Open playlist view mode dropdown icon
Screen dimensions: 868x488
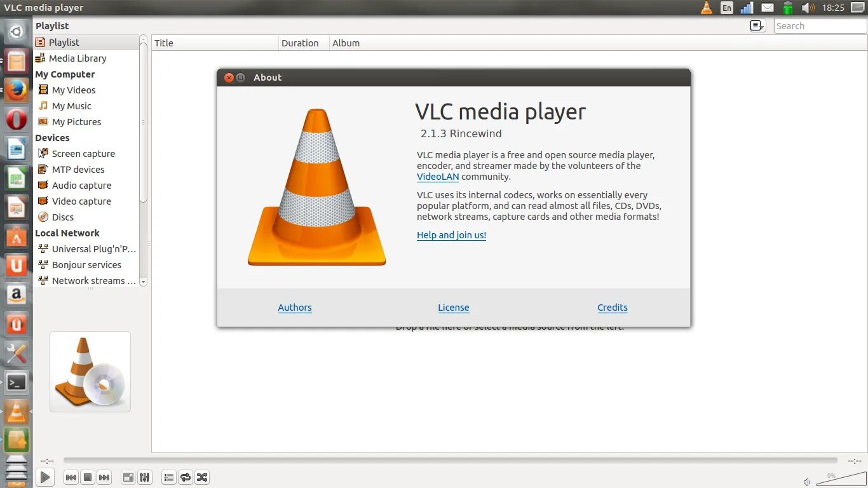pyautogui.click(x=757, y=26)
